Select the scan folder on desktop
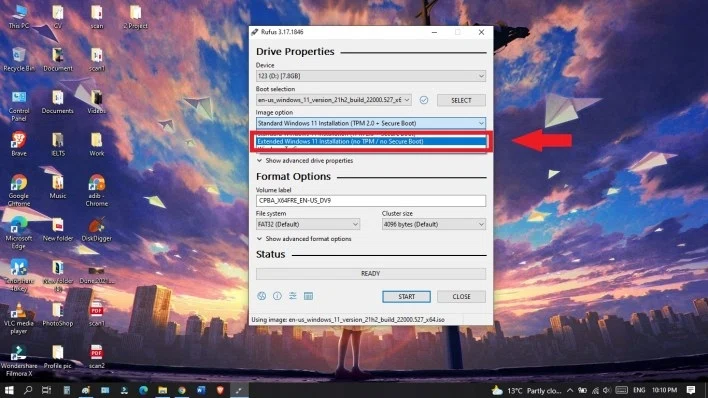 [x=97, y=17]
